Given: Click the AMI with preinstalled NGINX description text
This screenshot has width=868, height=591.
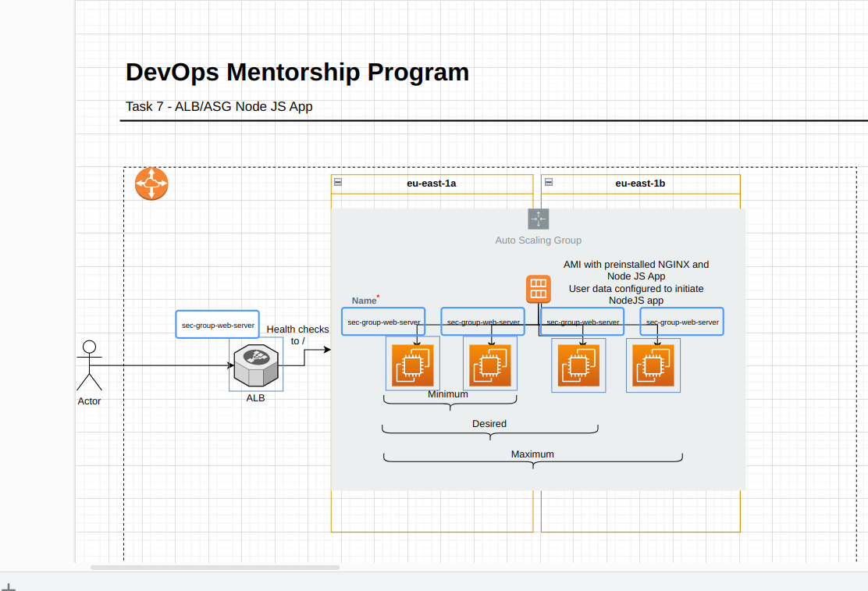Looking at the screenshot, I should (x=636, y=283).
